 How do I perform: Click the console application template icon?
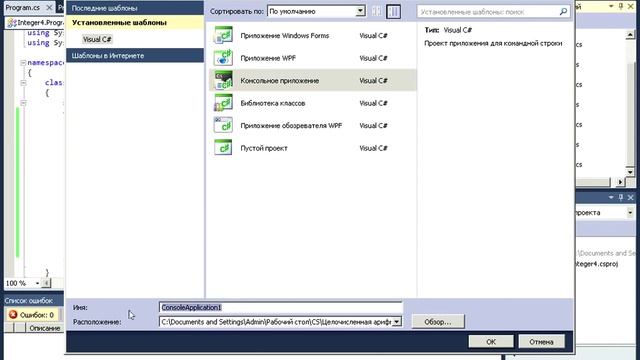223,80
